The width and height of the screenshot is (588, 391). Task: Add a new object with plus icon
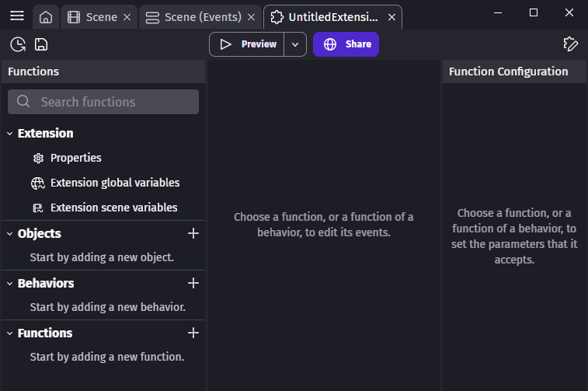point(193,233)
